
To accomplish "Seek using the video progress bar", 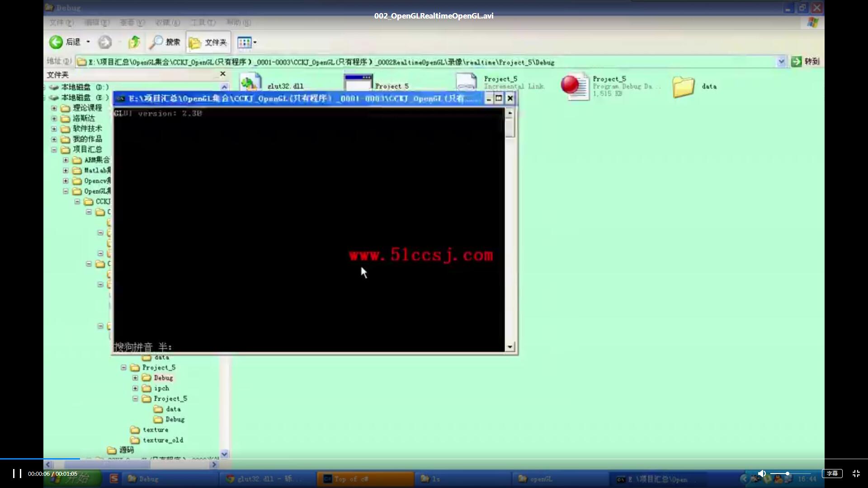I will click(x=434, y=459).
